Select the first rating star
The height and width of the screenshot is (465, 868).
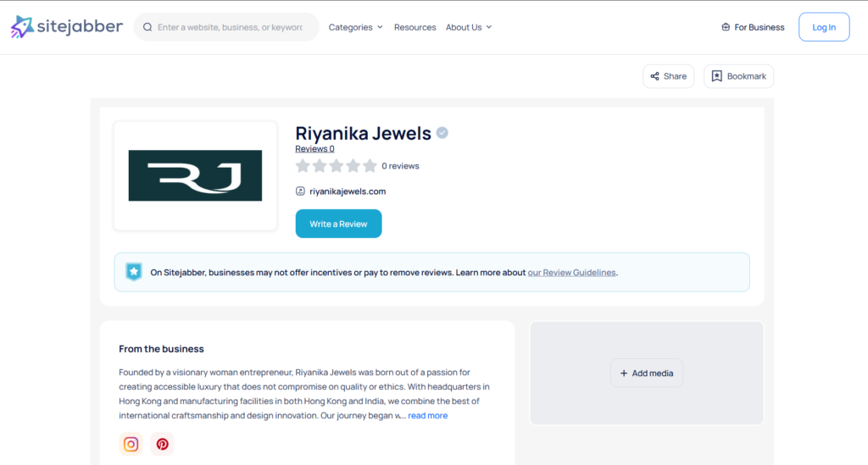pos(303,166)
